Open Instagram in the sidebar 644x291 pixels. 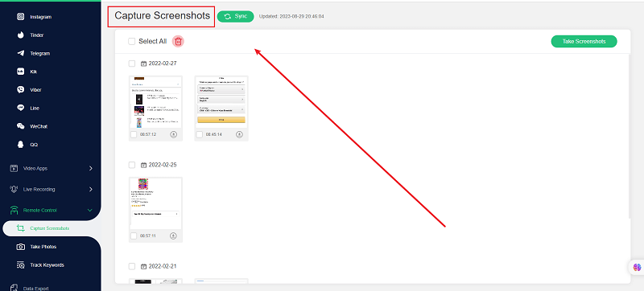(34, 17)
